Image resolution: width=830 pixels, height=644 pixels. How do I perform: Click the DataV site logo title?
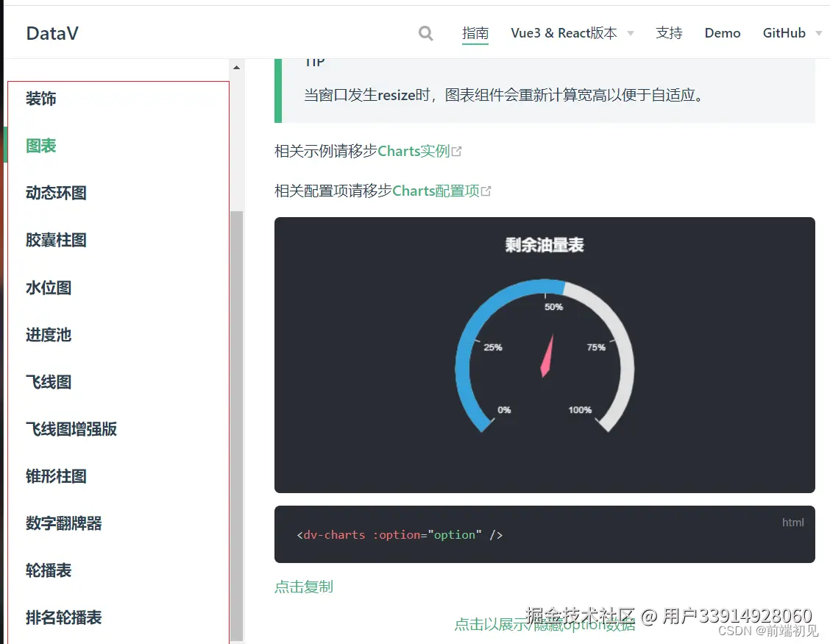[52, 33]
